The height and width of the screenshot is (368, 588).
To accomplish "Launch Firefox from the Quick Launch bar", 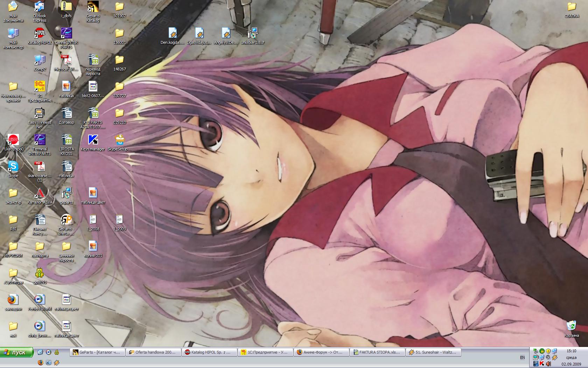I will tap(40, 362).
